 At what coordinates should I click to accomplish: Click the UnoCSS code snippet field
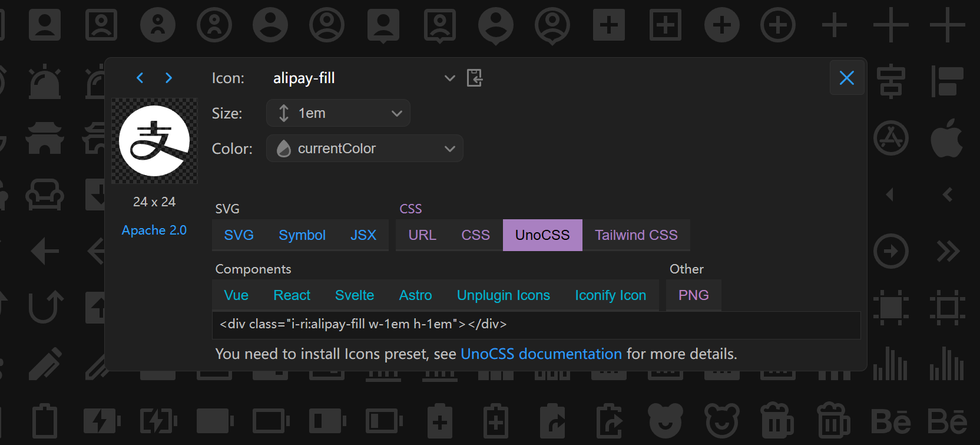pos(536,324)
